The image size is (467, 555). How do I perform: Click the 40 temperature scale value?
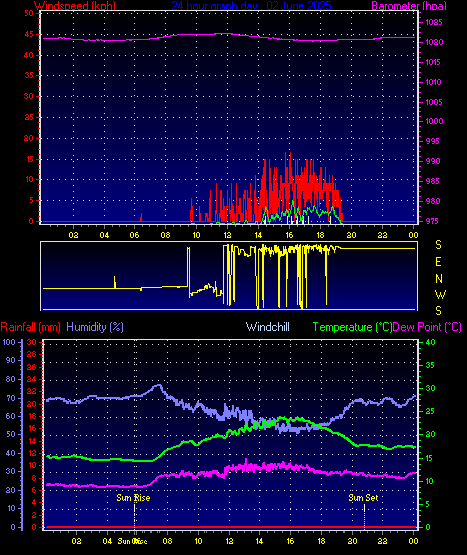430,342
